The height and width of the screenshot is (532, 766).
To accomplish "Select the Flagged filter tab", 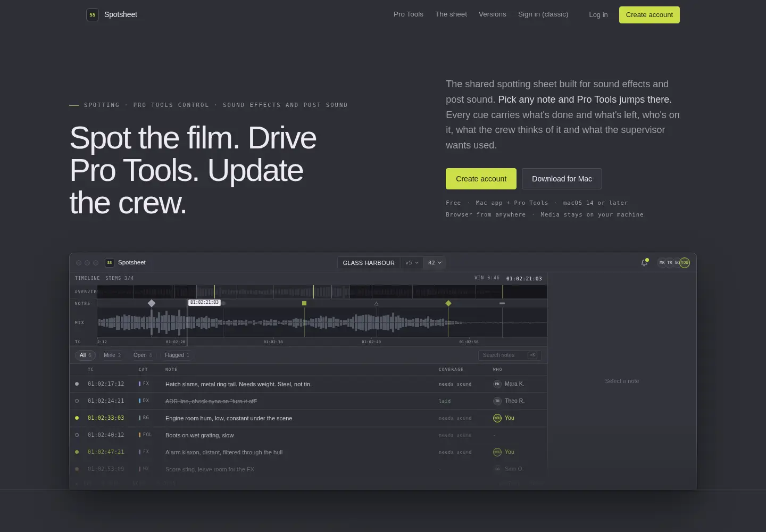I will pyautogui.click(x=177, y=355).
